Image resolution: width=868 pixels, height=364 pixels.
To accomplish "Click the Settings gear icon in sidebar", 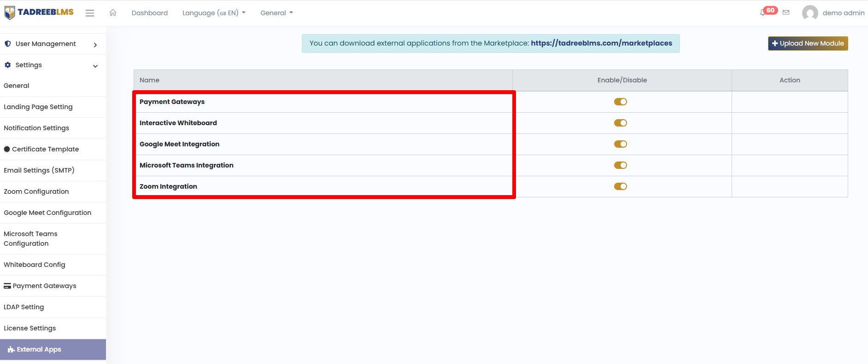I will pos(8,65).
